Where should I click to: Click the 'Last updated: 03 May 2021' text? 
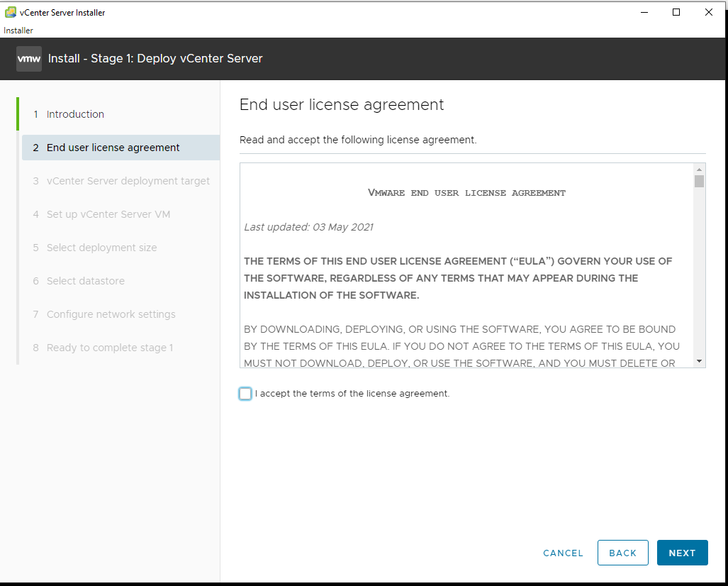point(309,227)
